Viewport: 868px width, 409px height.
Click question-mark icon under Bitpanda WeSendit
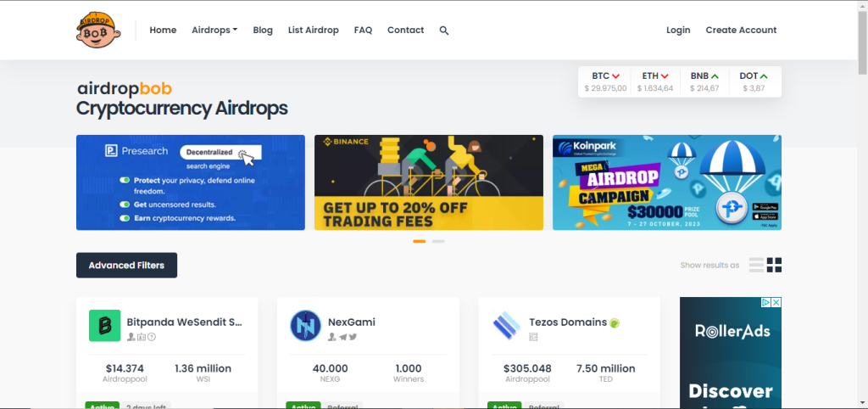point(152,337)
